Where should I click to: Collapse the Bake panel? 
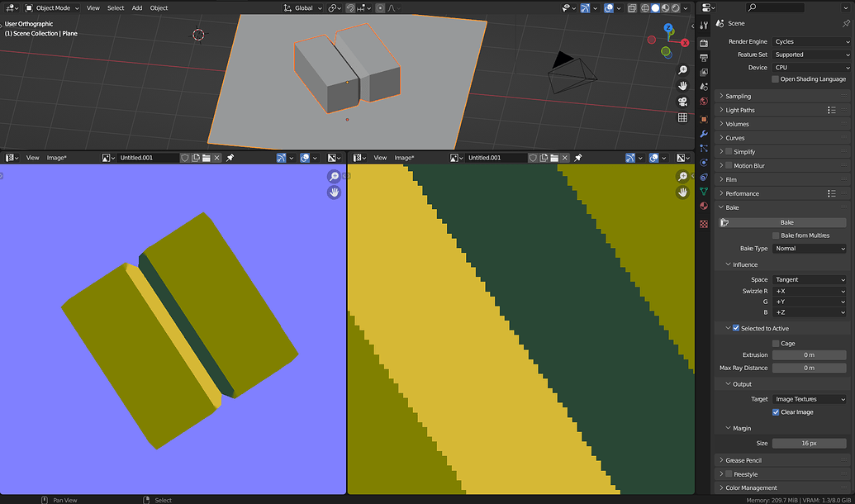[782, 207]
